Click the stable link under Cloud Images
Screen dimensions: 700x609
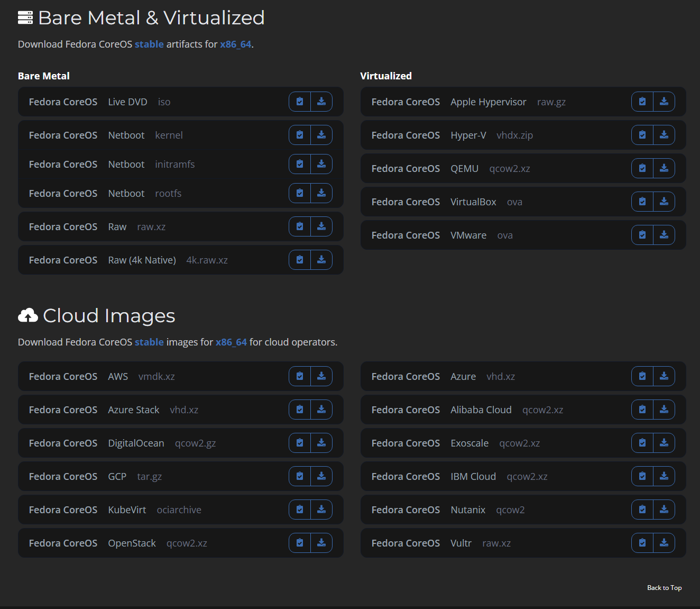tap(149, 342)
